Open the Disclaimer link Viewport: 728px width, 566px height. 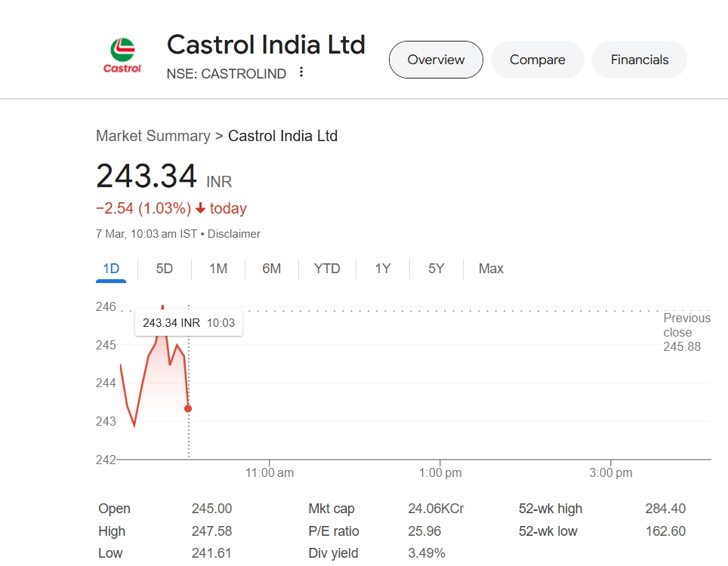tap(234, 234)
